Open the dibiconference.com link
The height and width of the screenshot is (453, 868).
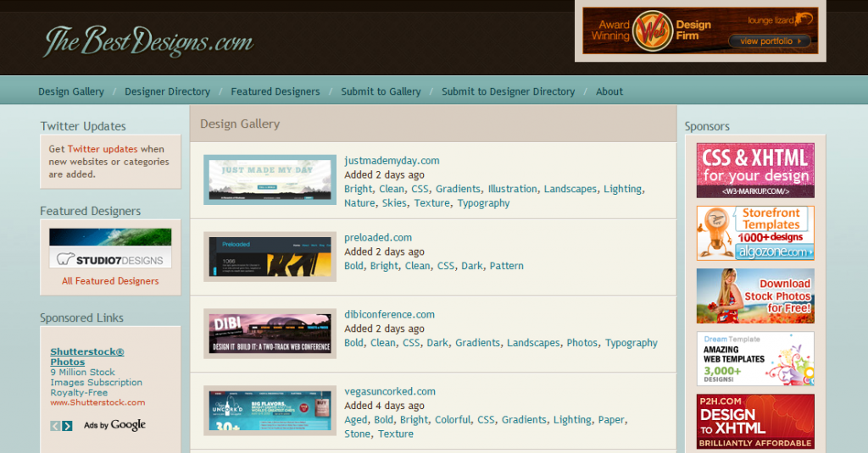tap(389, 314)
